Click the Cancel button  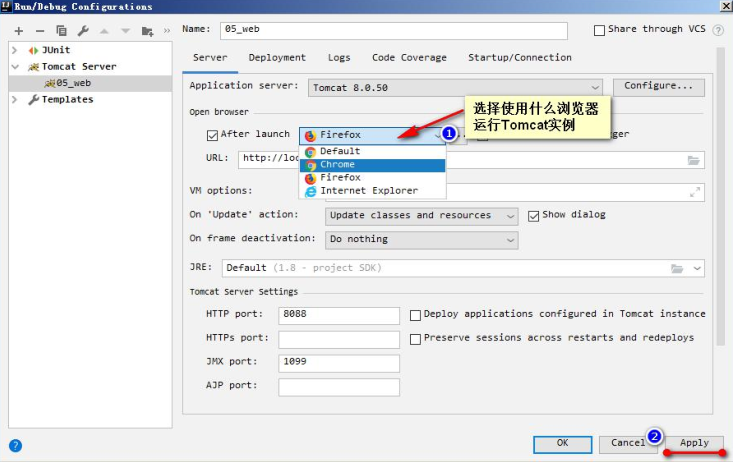click(628, 444)
